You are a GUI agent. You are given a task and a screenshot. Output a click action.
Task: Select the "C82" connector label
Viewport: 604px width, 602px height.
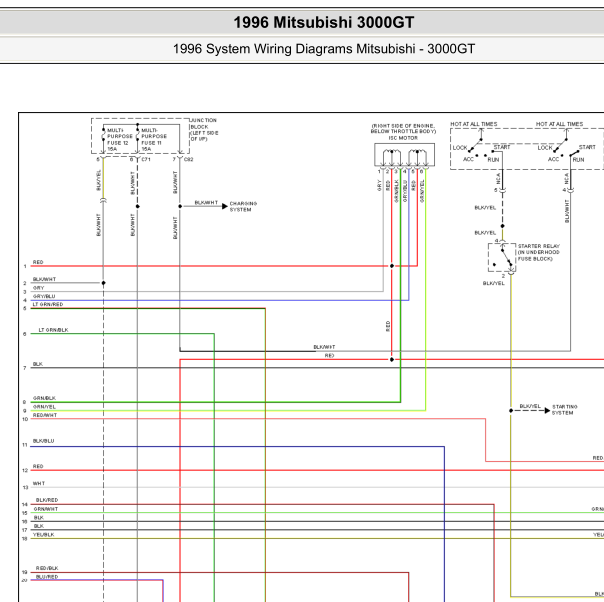click(x=188, y=159)
